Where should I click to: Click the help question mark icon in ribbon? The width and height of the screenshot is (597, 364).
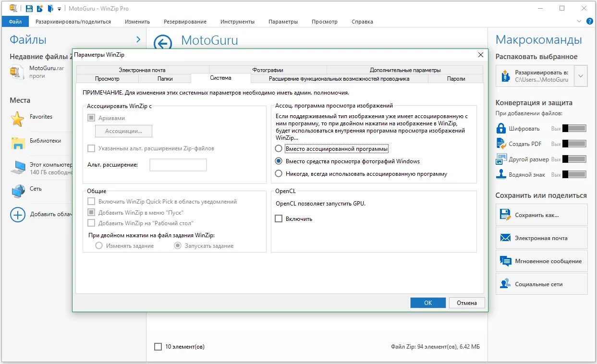click(590, 21)
